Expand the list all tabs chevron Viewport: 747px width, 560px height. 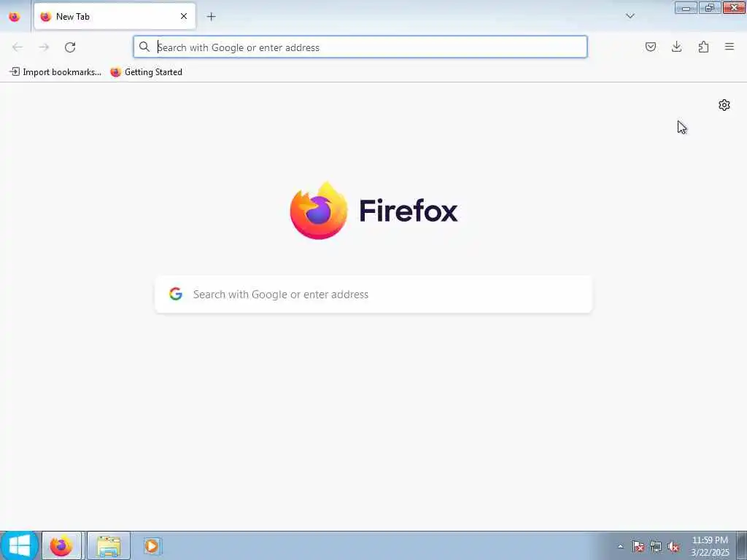pos(630,16)
